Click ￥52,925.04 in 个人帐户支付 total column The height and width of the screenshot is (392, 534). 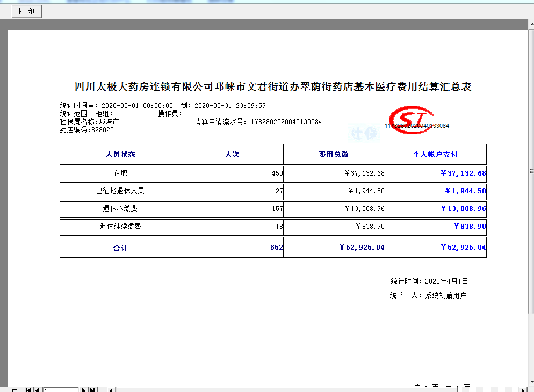[x=435, y=248]
